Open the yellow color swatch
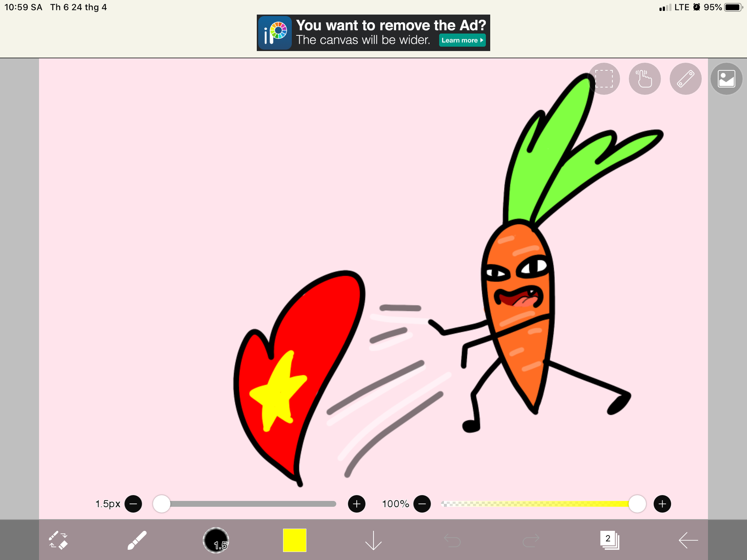747x560 pixels. 295,540
